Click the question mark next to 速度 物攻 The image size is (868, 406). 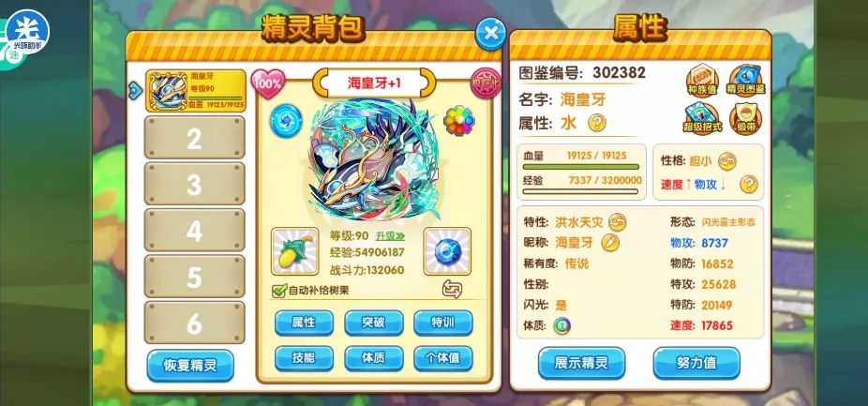tap(748, 184)
